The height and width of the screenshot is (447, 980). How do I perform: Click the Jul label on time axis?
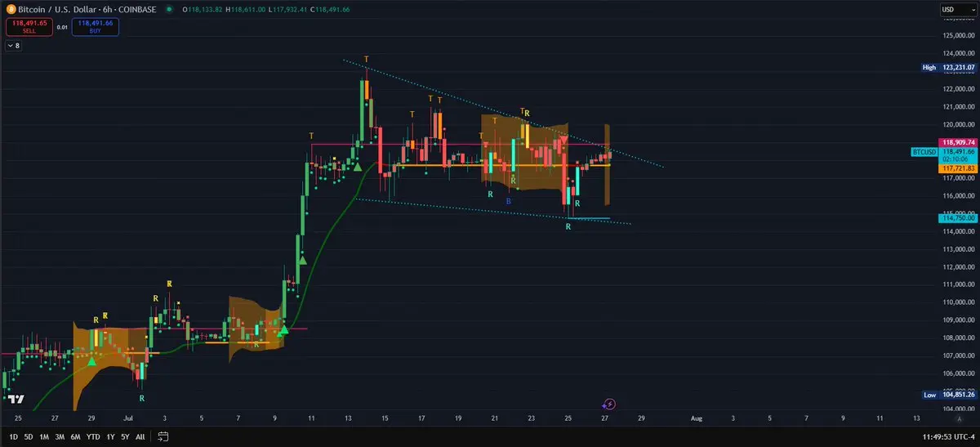130,418
